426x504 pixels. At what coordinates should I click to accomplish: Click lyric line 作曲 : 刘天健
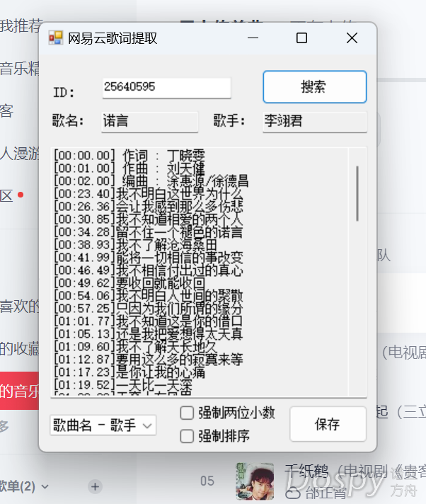pyautogui.click(x=129, y=168)
